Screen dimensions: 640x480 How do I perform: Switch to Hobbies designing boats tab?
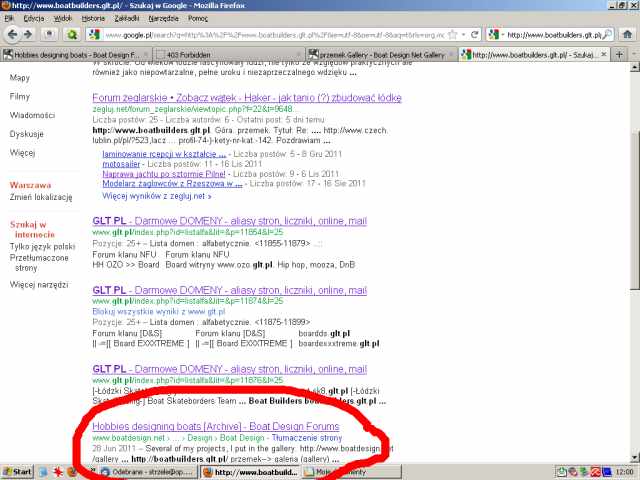click(x=76, y=54)
